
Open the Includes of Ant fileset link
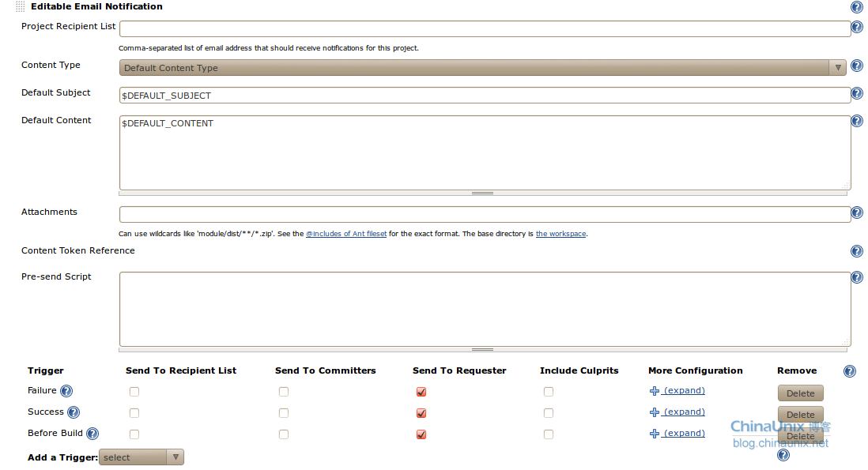(x=346, y=235)
